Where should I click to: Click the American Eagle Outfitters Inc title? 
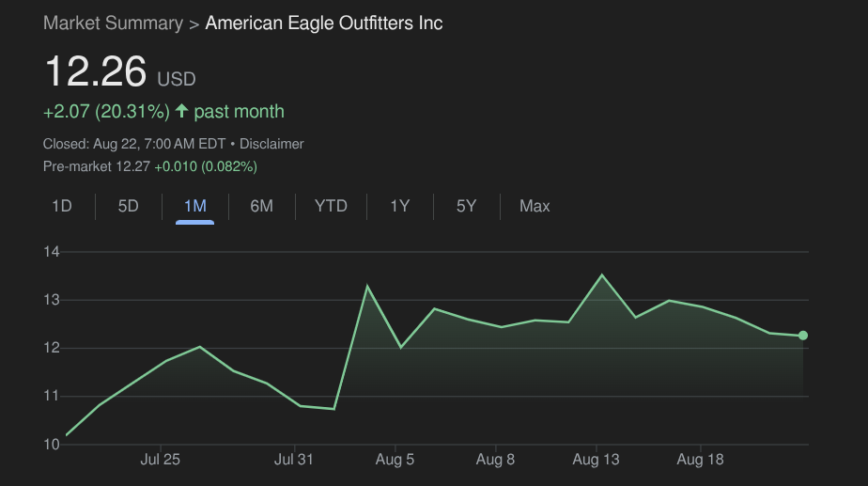(324, 24)
